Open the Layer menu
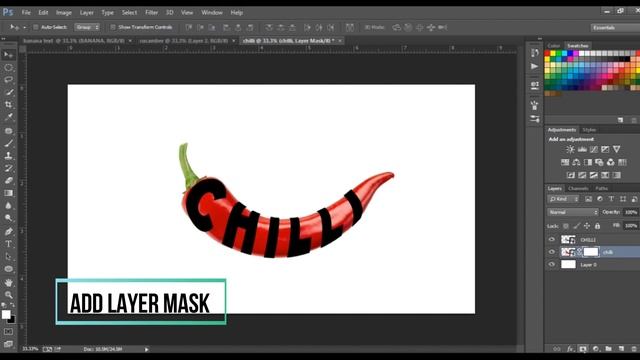Image resolution: width=640 pixels, height=360 pixels. pyautogui.click(x=87, y=13)
